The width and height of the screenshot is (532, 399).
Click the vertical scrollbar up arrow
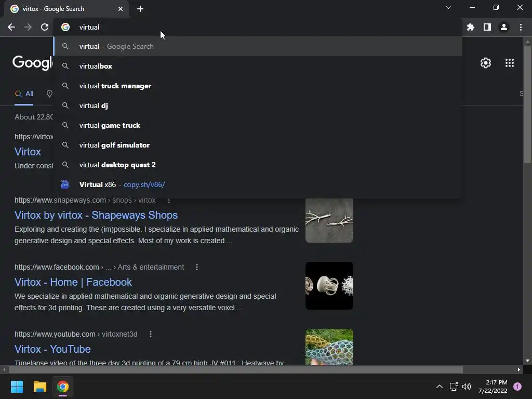[x=527, y=42]
